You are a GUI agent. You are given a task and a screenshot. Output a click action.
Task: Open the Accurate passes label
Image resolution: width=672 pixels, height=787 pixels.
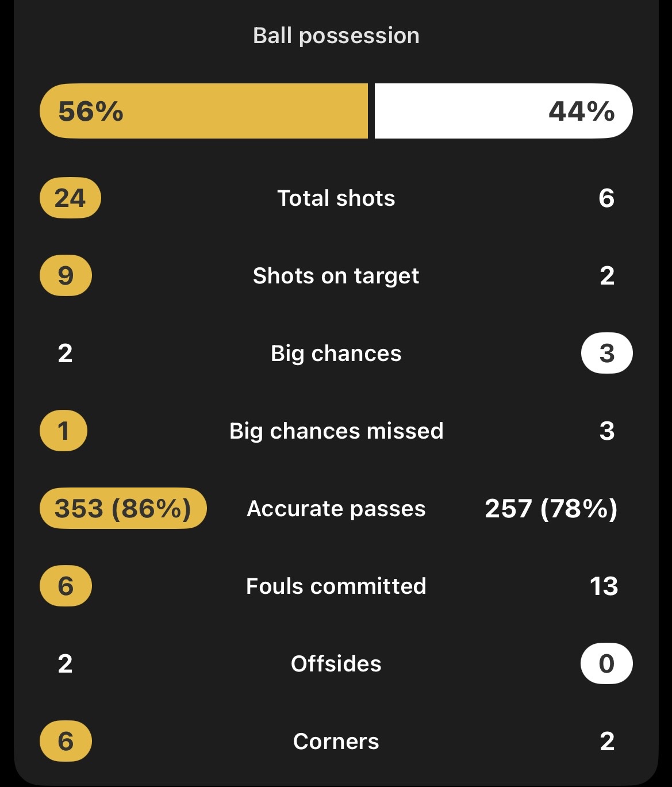coord(336,509)
